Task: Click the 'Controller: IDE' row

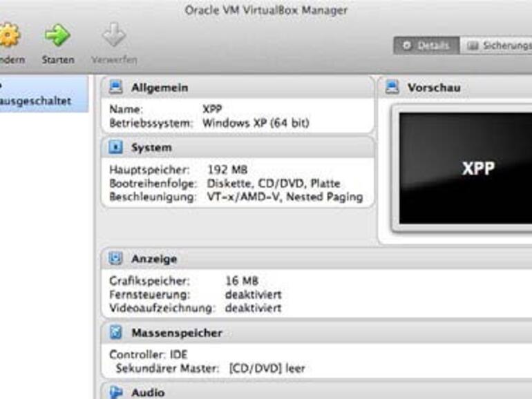Action: [x=149, y=355]
